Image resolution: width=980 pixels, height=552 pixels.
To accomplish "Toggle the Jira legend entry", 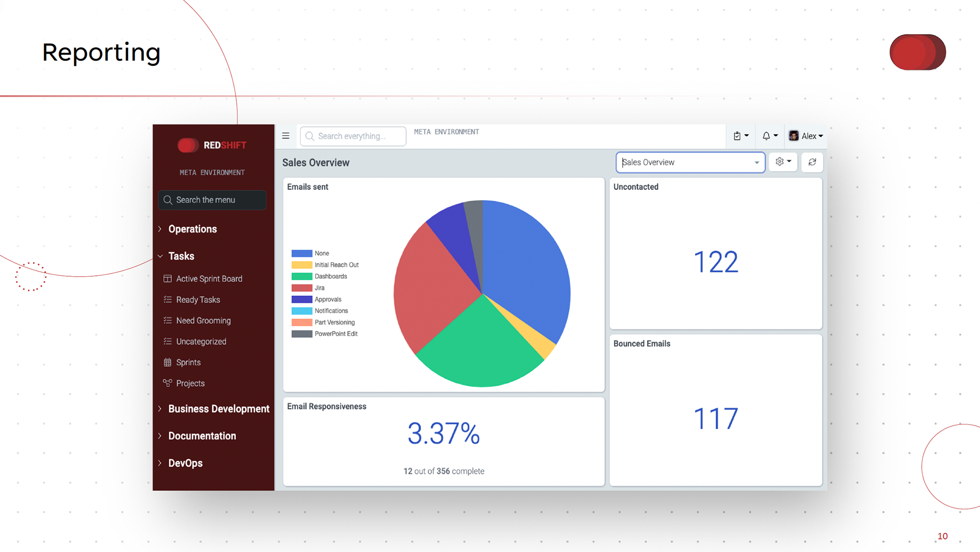I will 319,288.
